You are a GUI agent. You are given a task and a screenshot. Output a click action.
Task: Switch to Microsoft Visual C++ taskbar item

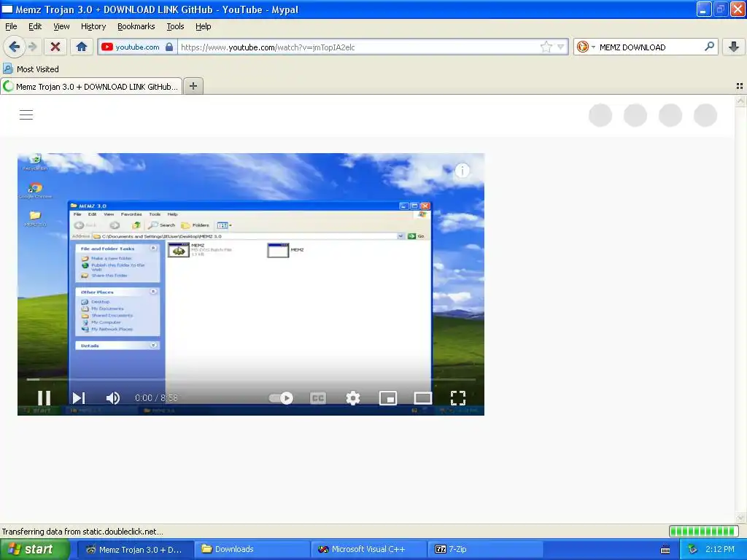coord(370,549)
